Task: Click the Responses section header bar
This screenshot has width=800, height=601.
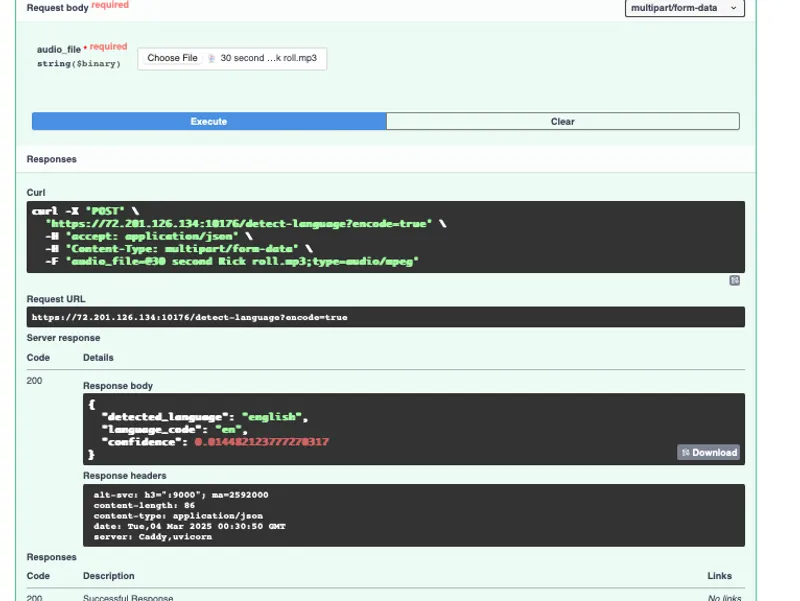Action: [x=385, y=159]
